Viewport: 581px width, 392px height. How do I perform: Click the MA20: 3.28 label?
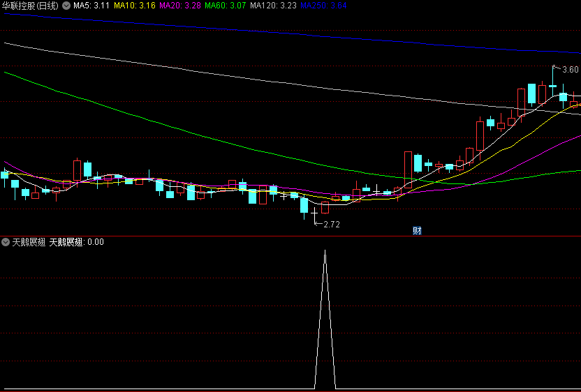tap(179, 6)
